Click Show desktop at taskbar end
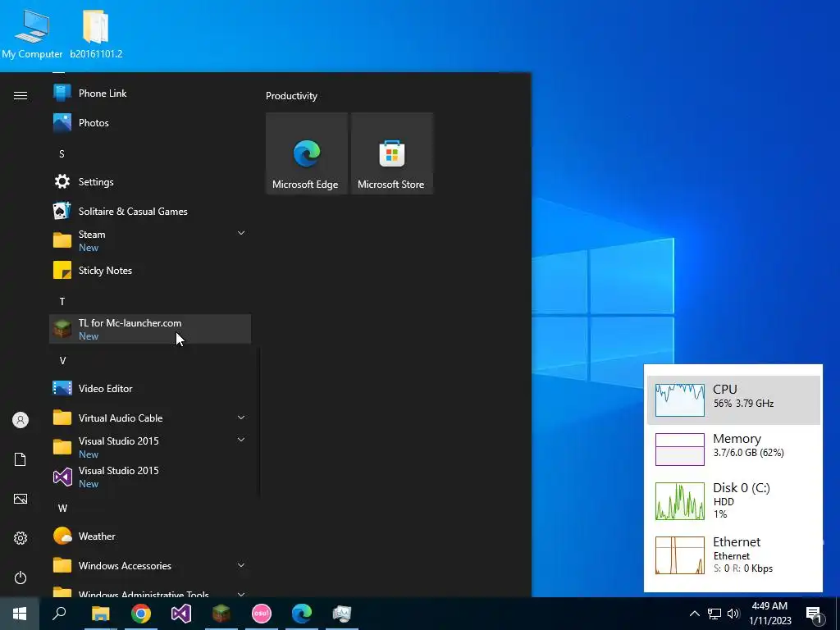 click(x=837, y=614)
